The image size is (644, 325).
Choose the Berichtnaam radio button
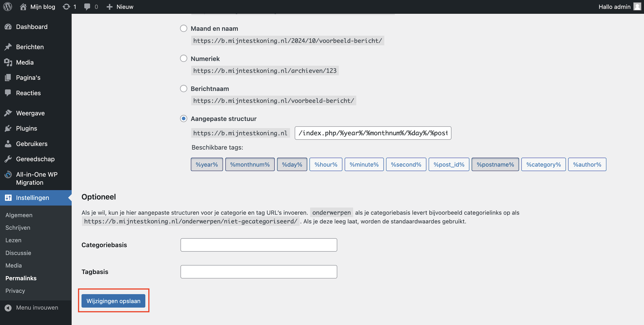click(x=184, y=88)
